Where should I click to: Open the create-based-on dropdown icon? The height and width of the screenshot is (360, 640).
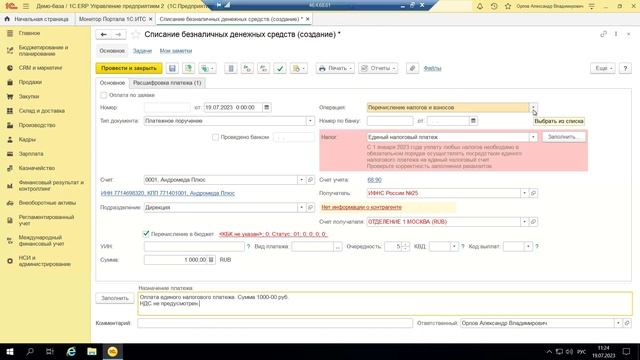click(x=207, y=68)
